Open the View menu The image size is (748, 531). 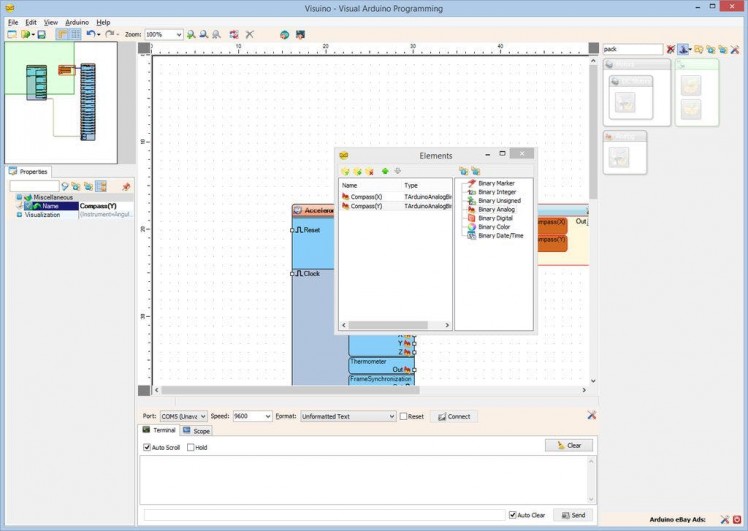tap(51, 22)
